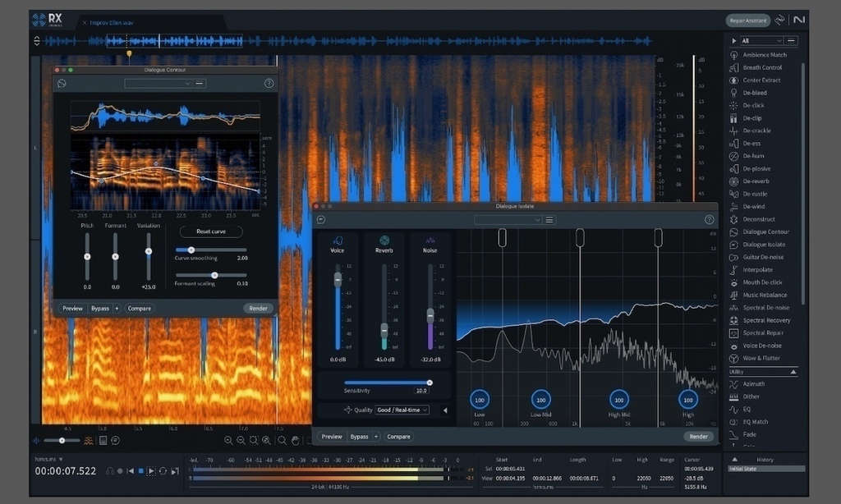Toggle Preview in Dialogue Contour window
The width and height of the screenshot is (841, 504).
coord(72,309)
